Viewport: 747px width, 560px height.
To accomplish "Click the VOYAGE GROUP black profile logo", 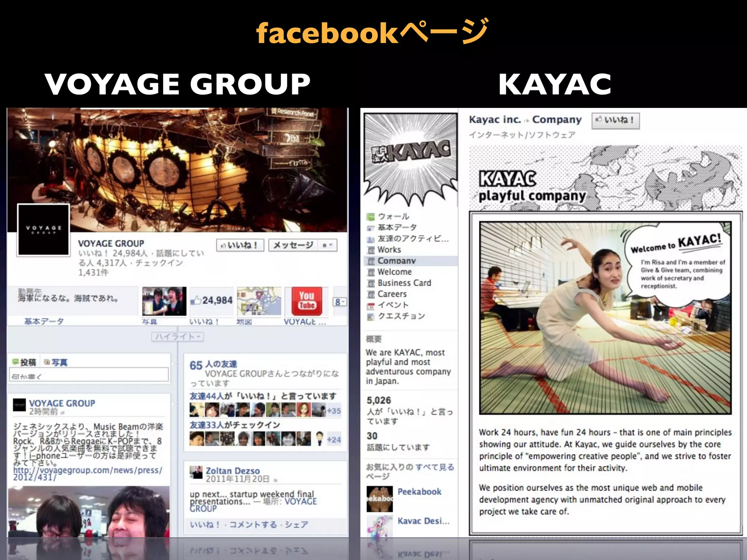I will 43,230.
